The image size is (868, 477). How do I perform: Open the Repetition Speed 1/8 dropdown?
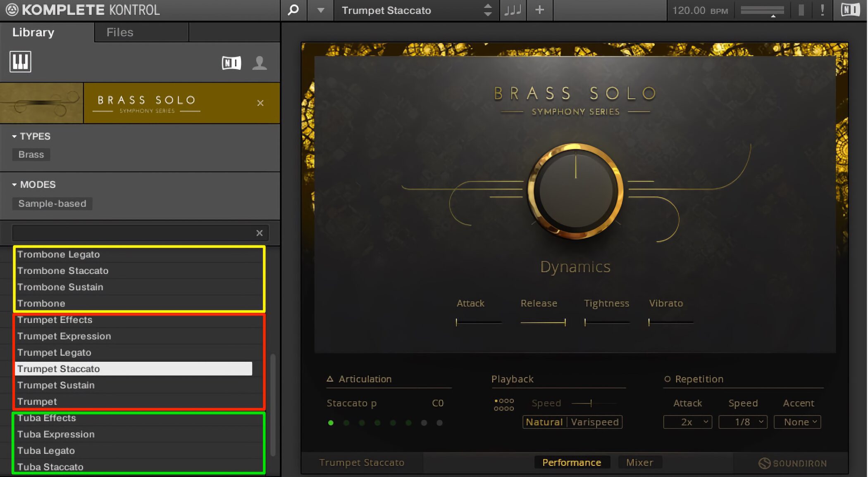(x=743, y=422)
